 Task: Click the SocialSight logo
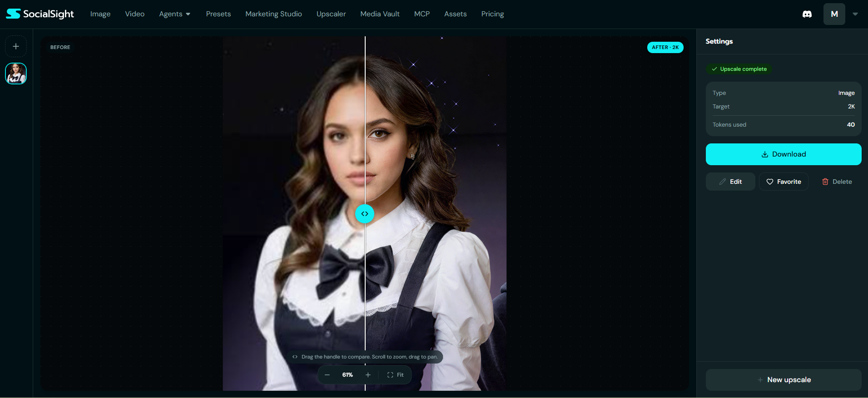click(40, 14)
